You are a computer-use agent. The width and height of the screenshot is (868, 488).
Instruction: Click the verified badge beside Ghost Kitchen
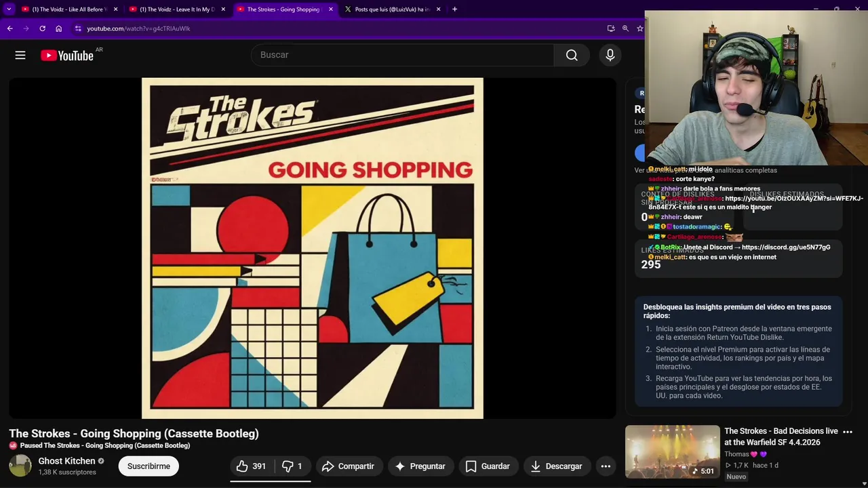tap(101, 461)
